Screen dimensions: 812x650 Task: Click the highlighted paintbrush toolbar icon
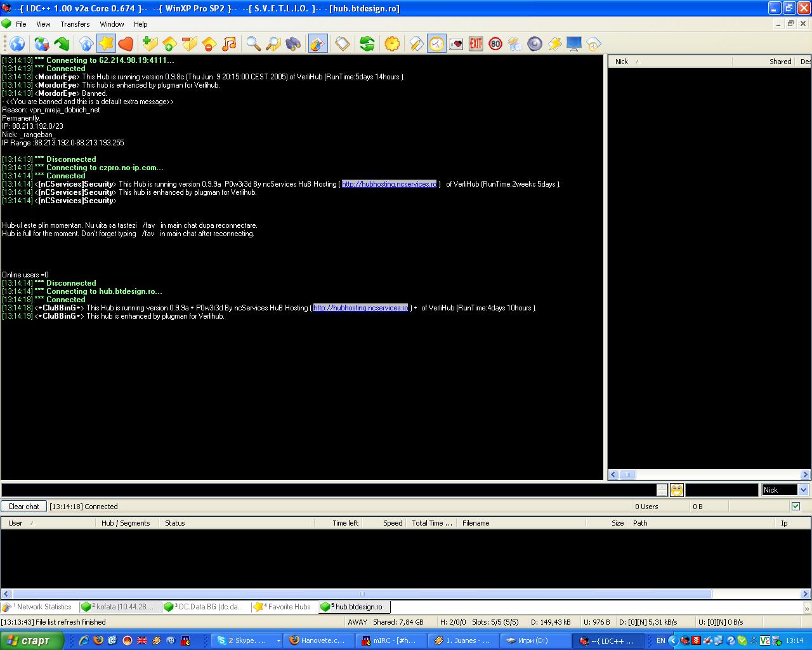(318, 43)
